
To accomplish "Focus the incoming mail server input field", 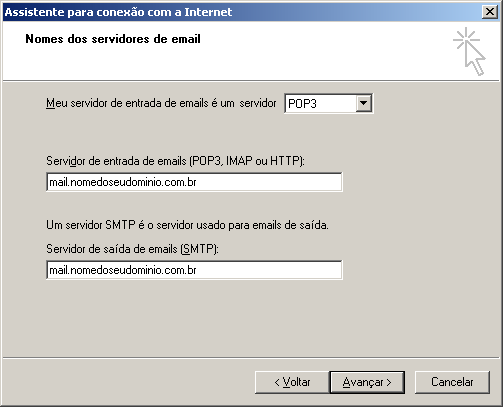I will tap(194, 182).
